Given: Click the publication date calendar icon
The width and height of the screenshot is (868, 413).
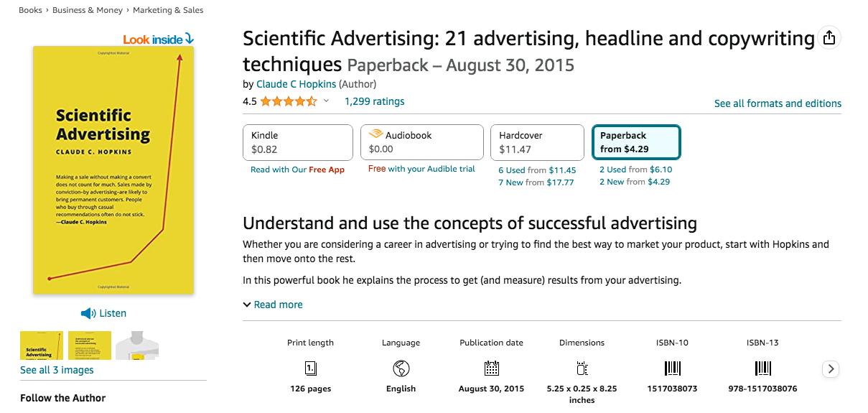Looking at the screenshot, I should pyautogui.click(x=491, y=368).
